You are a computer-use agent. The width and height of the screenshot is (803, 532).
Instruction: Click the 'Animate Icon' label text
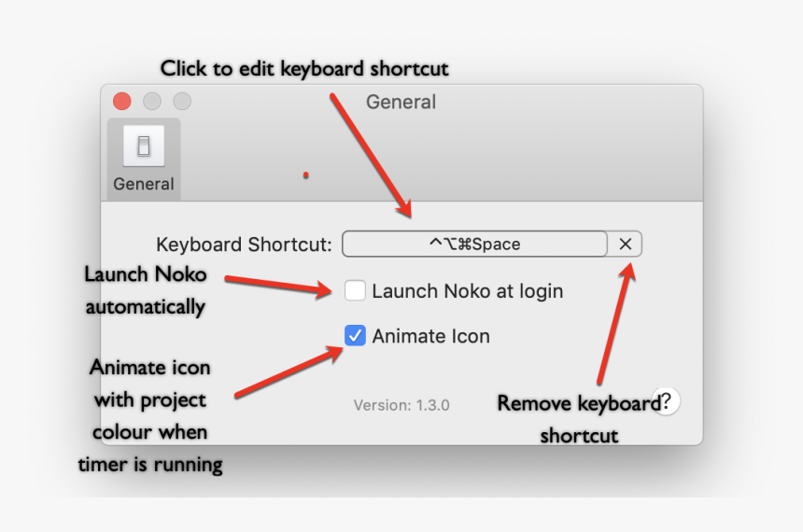pyautogui.click(x=430, y=336)
